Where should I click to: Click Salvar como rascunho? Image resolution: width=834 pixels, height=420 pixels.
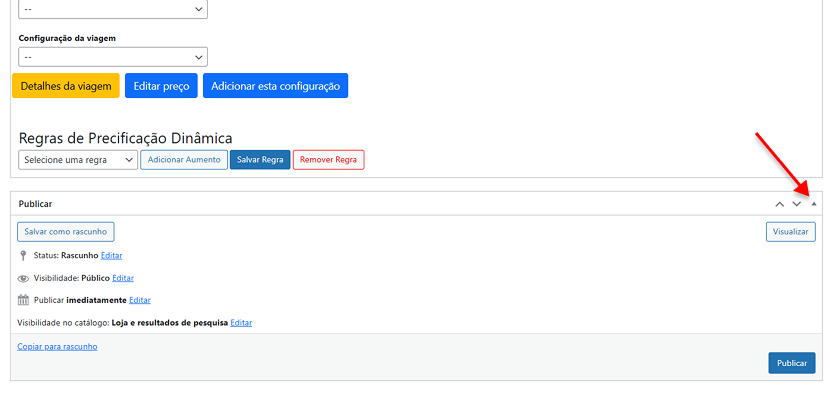66,232
